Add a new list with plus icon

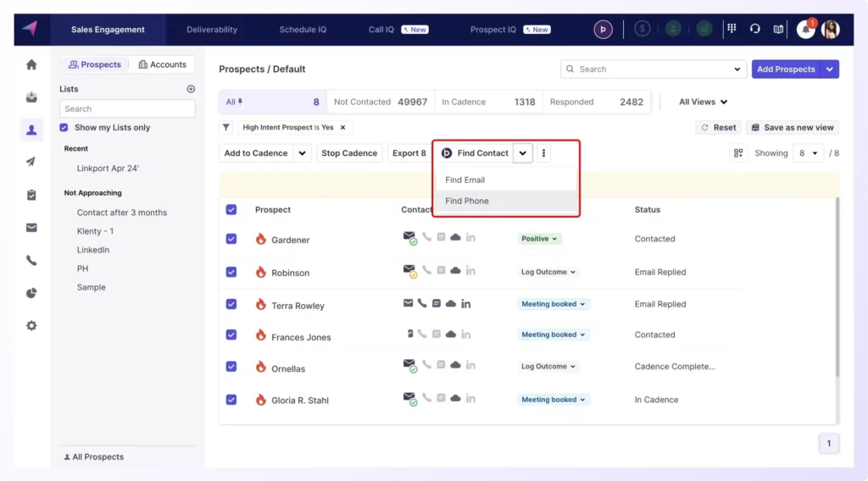click(x=191, y=89)
